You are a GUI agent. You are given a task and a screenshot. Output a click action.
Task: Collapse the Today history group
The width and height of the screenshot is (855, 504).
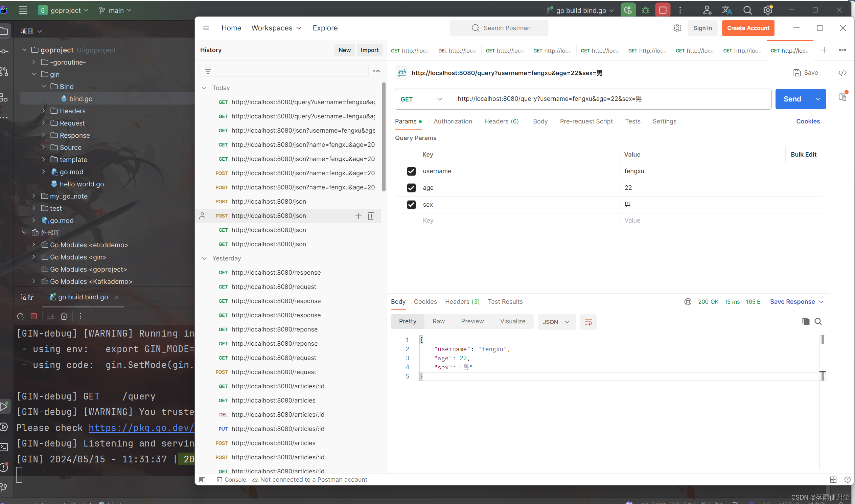[x=204, y=88]
